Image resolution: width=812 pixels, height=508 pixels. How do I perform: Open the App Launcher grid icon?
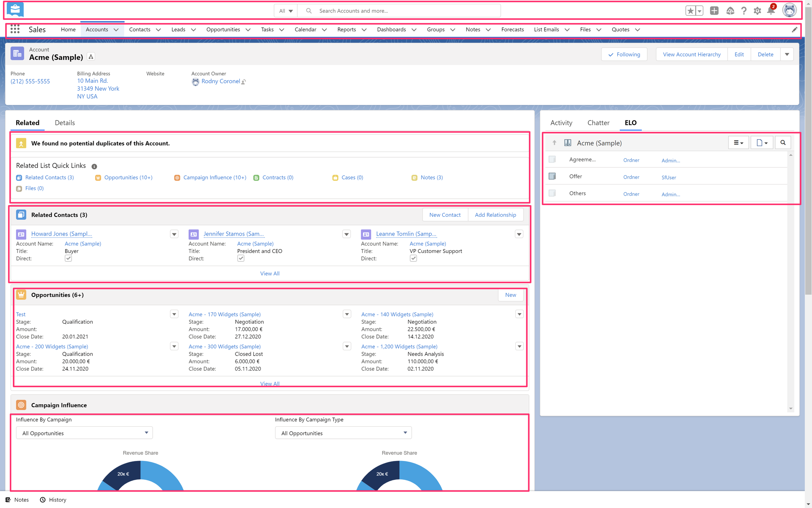[x=15, y=29]
